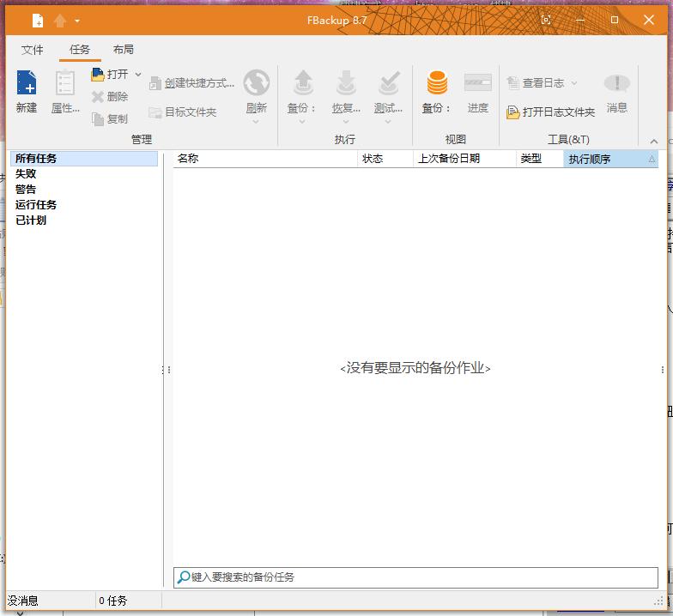Open the 属性 properties clipboard icon

(x=65, y=82)
